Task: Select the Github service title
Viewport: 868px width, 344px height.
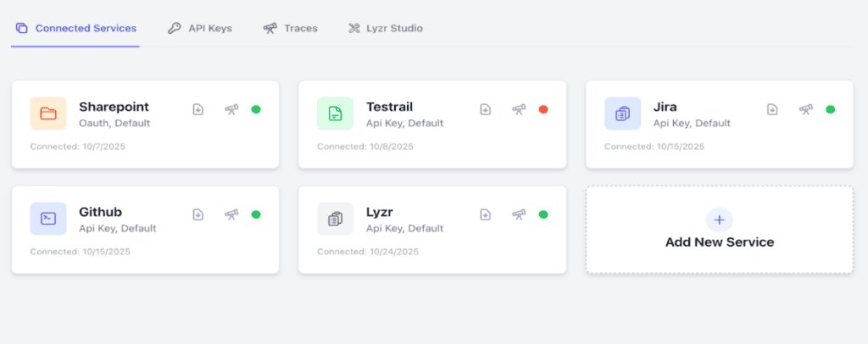Action: [100, 212]
